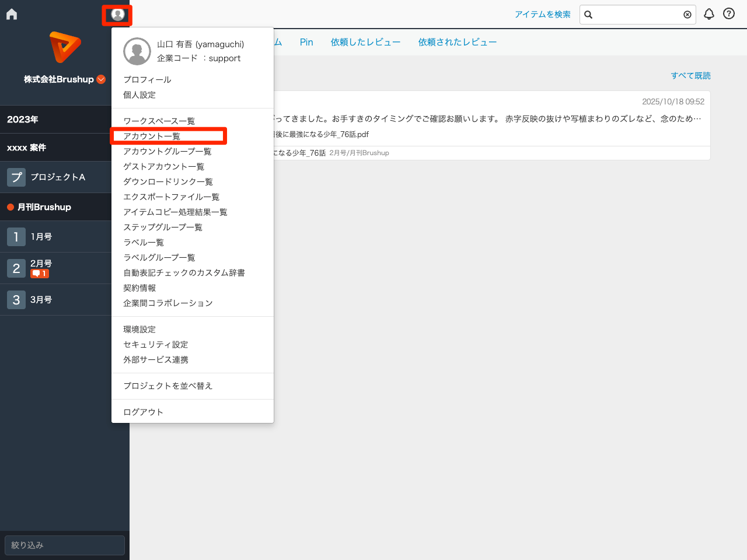Image resolution: width=747 pixels, height=560 pixels.
Task: Open the notification bell icon
Action: click(708, 13)
